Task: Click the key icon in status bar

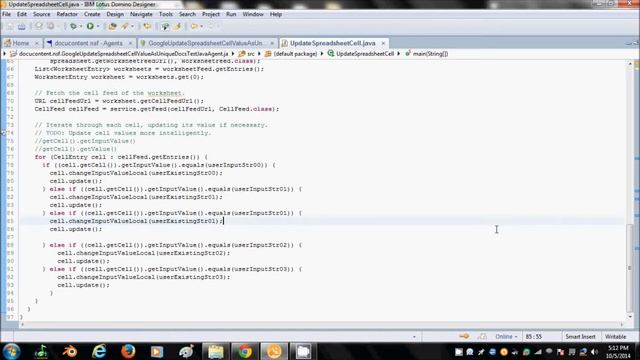Action: pyautogui.click(x=464, y=337)
